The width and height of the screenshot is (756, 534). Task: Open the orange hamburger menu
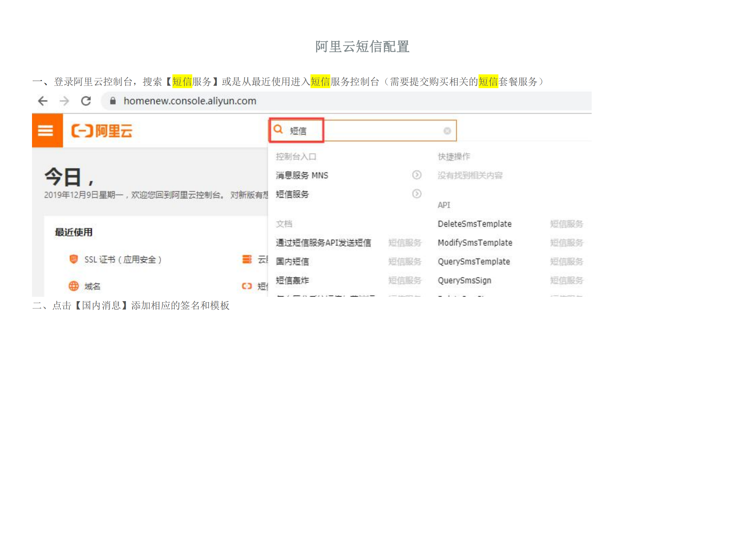[47, 131]
